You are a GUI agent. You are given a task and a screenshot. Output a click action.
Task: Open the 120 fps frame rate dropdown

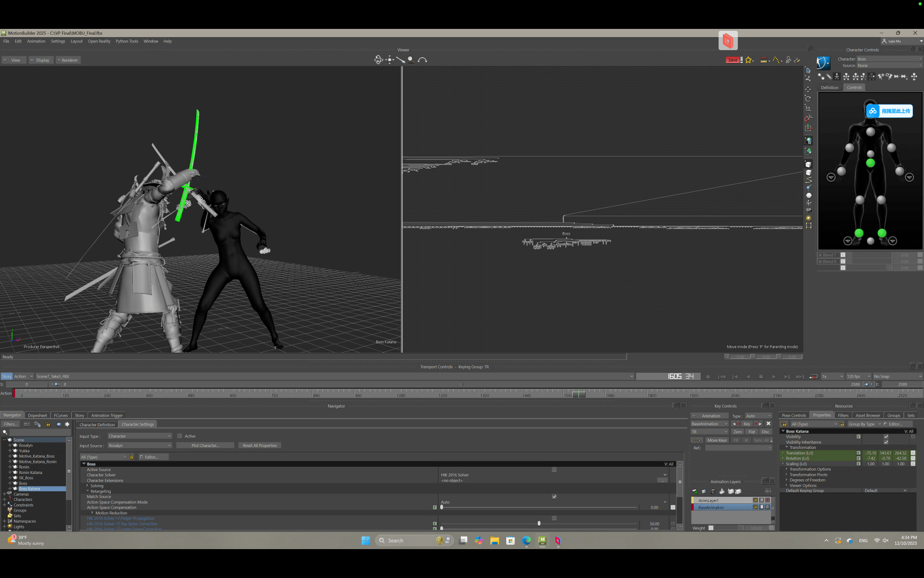[x=859, y=377]
